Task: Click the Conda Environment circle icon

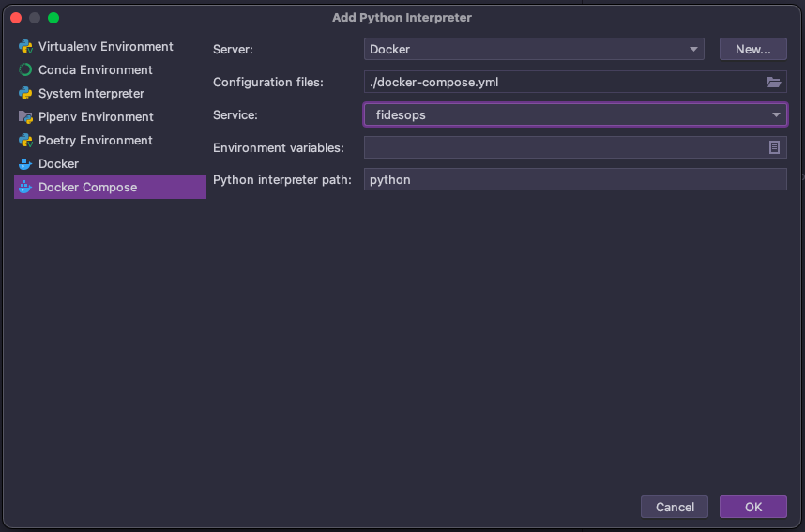Action: tap(25, 70)
